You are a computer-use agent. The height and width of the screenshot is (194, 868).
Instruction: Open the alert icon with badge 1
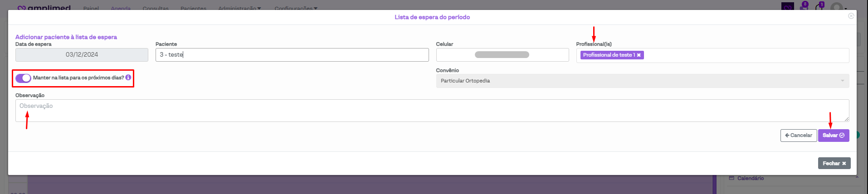coord(819,6)
